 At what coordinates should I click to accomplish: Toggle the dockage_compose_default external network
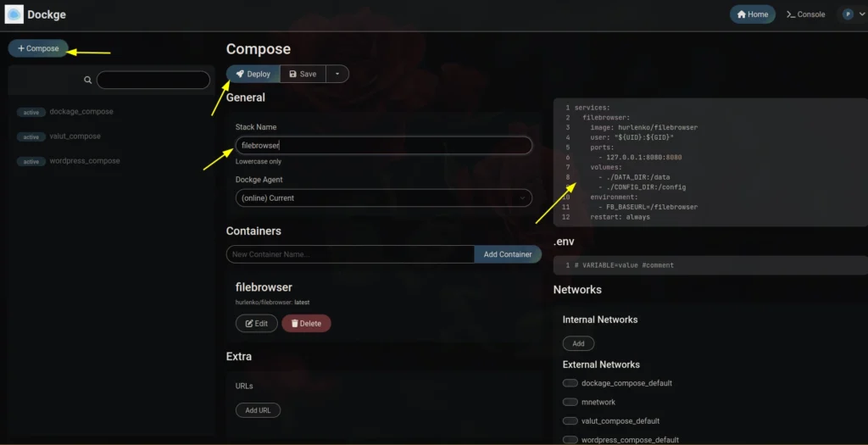570,383
